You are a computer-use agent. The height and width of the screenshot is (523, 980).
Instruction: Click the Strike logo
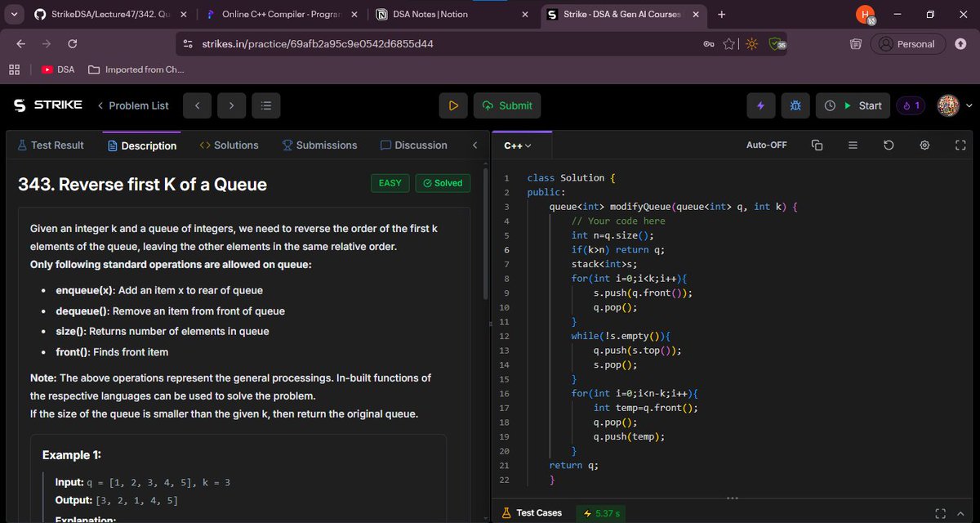47,105
